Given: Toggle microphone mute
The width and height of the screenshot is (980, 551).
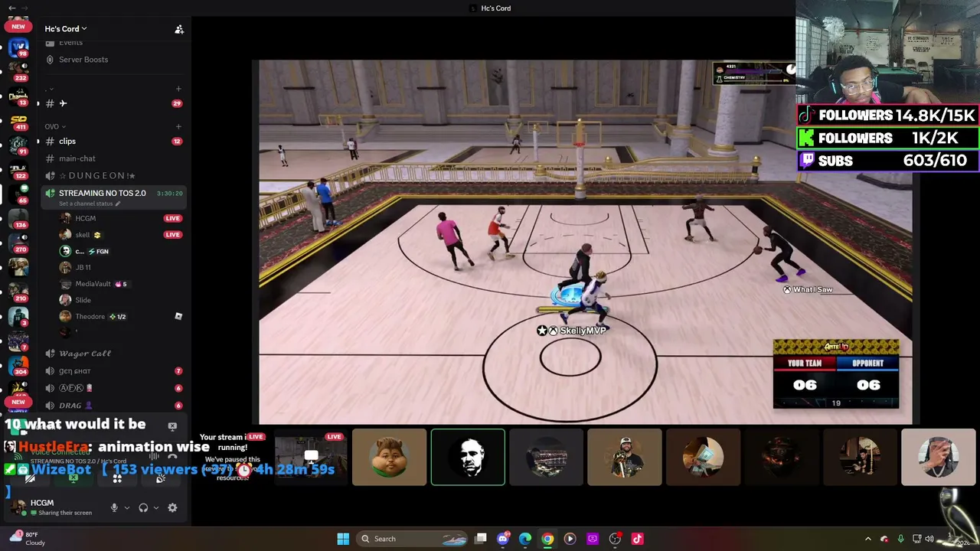Looking at the screenshot, I should click(x=114, y=507).
